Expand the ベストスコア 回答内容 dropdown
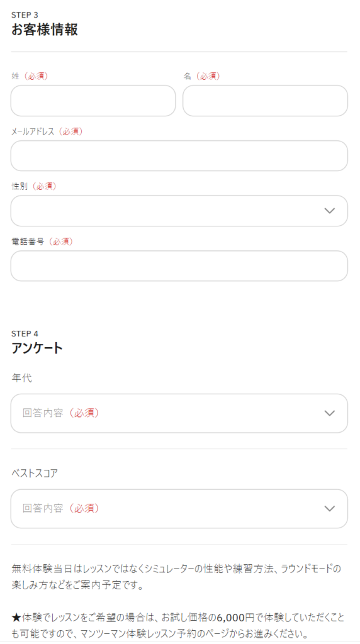The image size is (360, 644). (x=179, y=508)
